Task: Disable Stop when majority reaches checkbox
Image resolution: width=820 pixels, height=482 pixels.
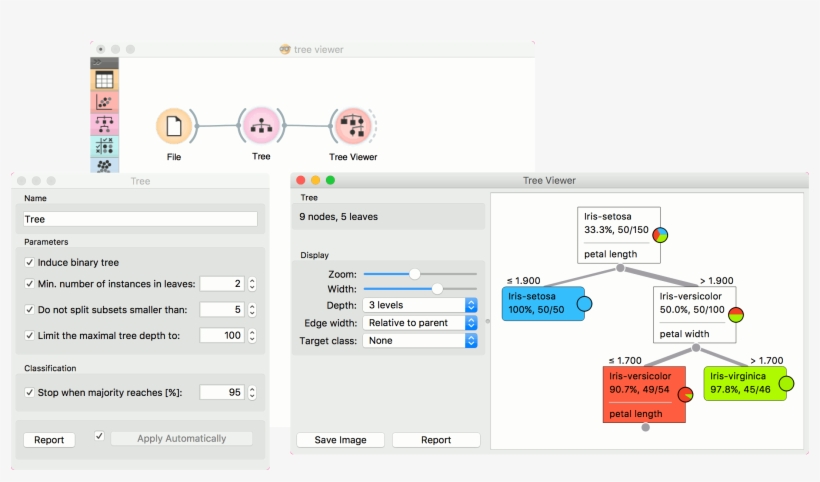Action: click(x=30, y=393)
